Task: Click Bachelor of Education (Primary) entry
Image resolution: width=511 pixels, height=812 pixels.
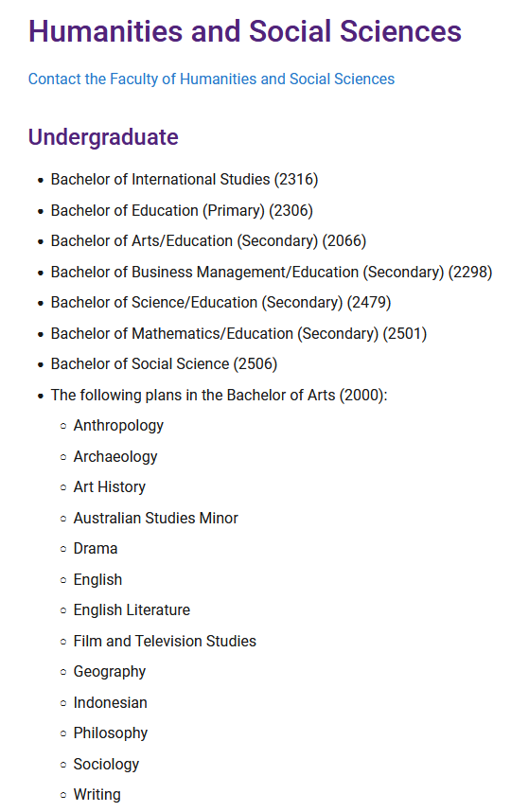Action: click(182, 211)
